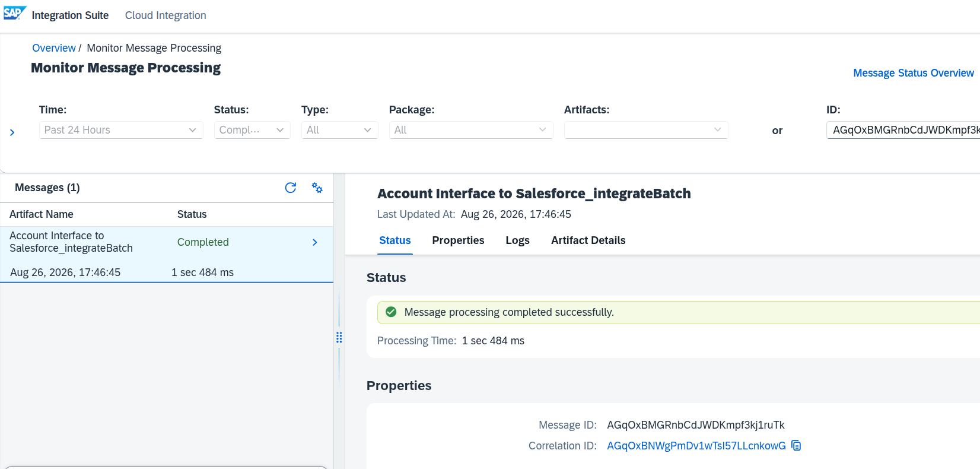This screenshot has height=469, width=980.
Task: Click Integration Suite product title
Action: pyautogui.click(x=70, y=15)
